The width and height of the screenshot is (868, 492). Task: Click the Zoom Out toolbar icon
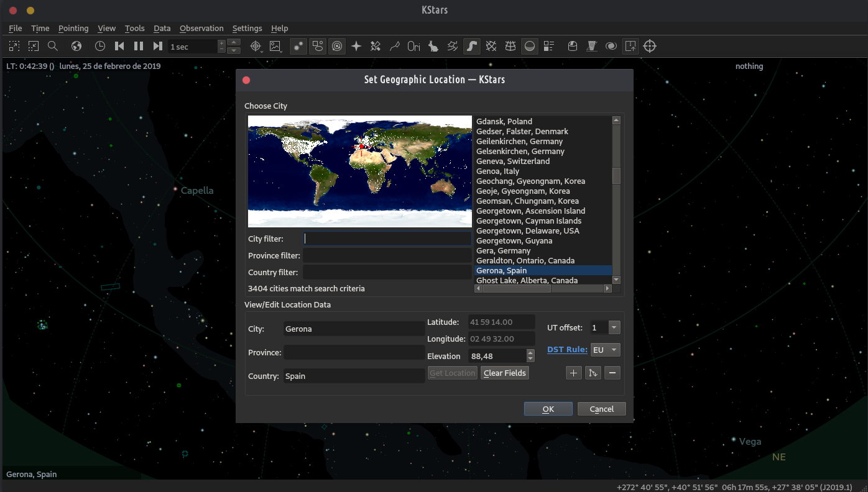34,46
